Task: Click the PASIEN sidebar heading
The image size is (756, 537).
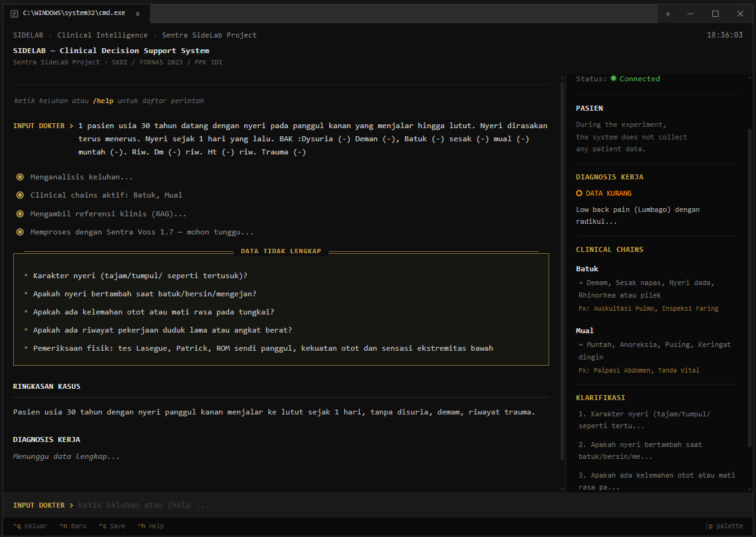Action: [x=589, y=108]
